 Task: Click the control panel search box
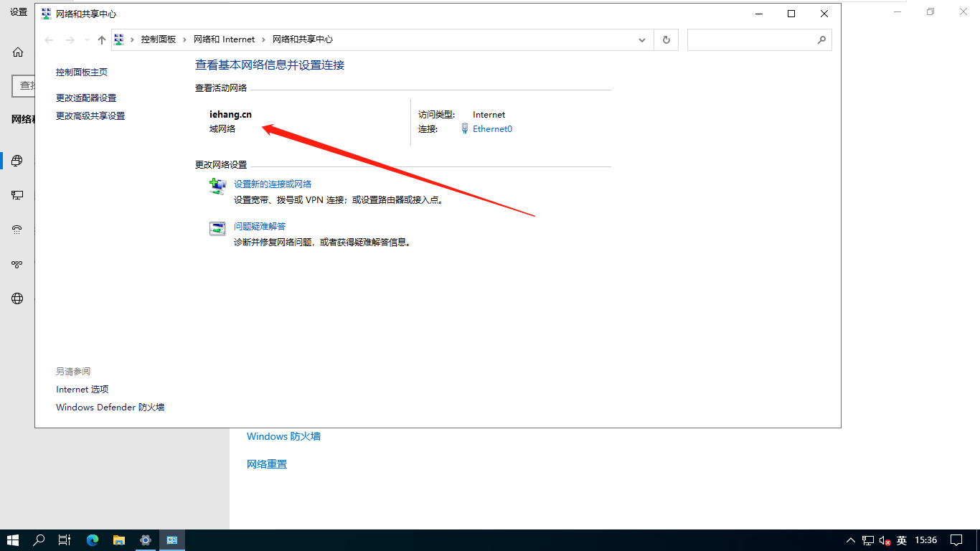[750, 40]
